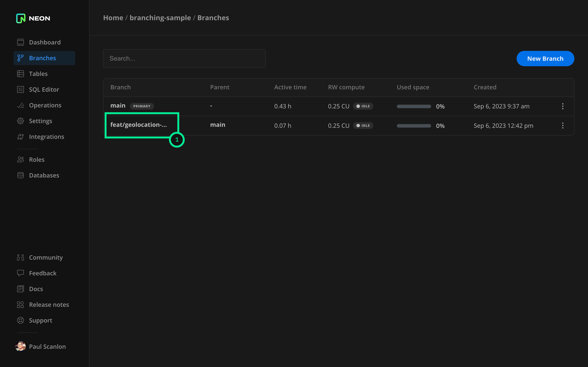Click the SQL Editor terminal icon
Viewport: 588px width, 367px height.
click(x=20, y=90)
